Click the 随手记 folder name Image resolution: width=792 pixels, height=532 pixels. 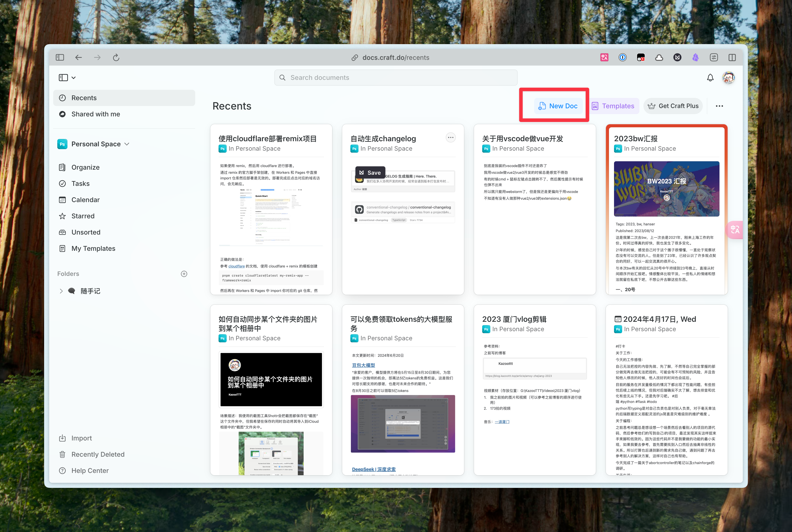click(90, 291)
